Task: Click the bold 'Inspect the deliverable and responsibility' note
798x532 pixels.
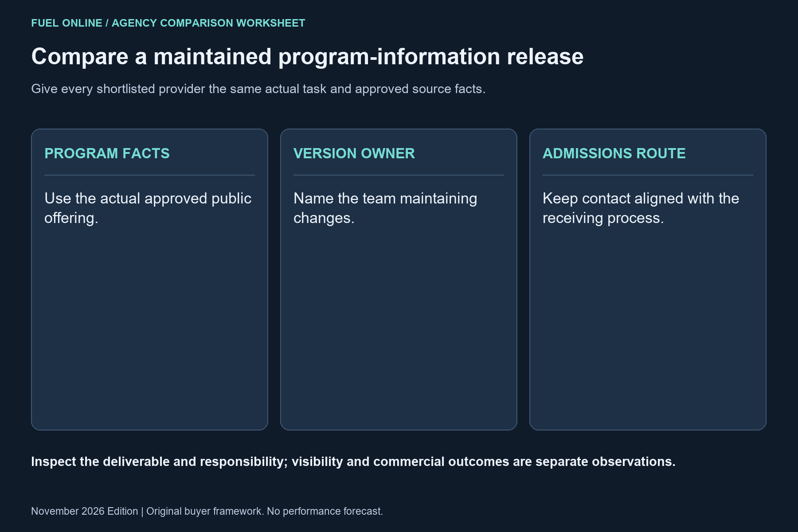Action: point(353,462)
